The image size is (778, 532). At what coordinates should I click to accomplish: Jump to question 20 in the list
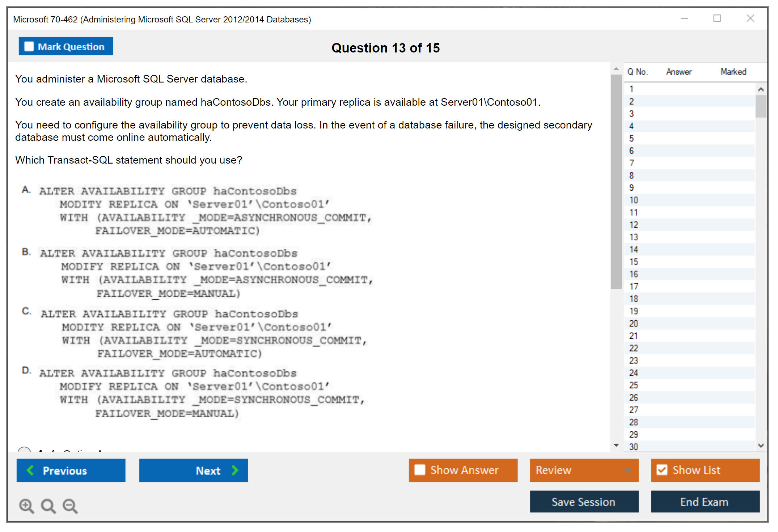point(634,324)
